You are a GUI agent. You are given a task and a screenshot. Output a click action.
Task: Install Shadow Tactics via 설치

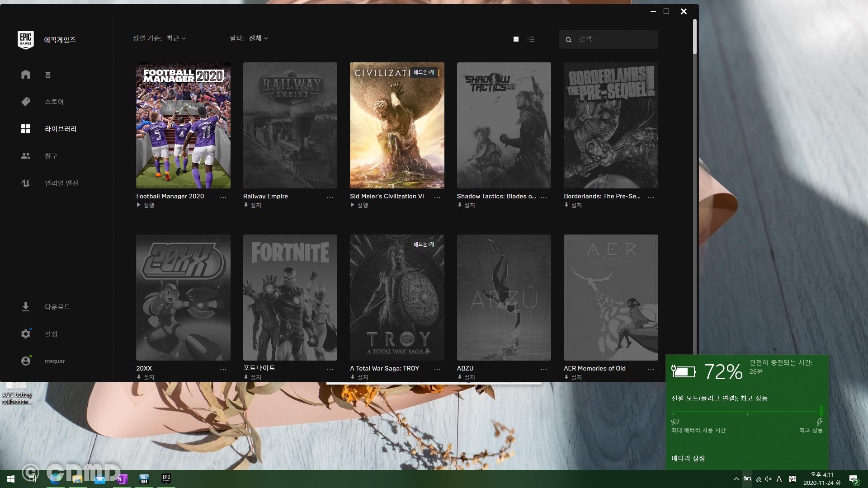pyautogui.click(x=466, y=205)
